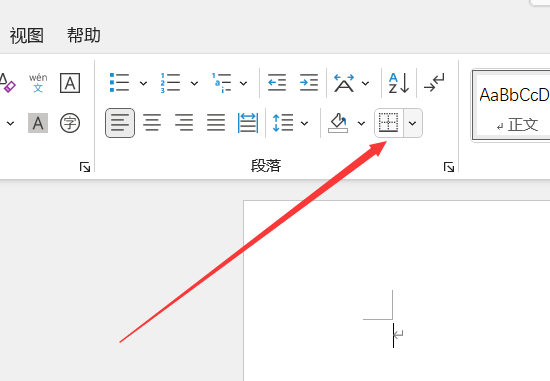550x381 pixels.
Task: Toggle align left for the paragraph
Action: click(x=120, y=123)
